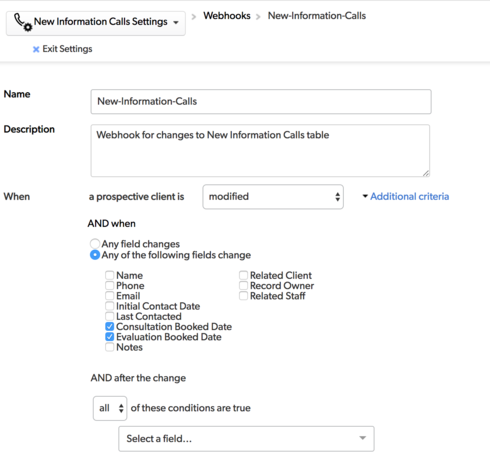
Task: Open the Additional criteria link
Action: [410, 196]
